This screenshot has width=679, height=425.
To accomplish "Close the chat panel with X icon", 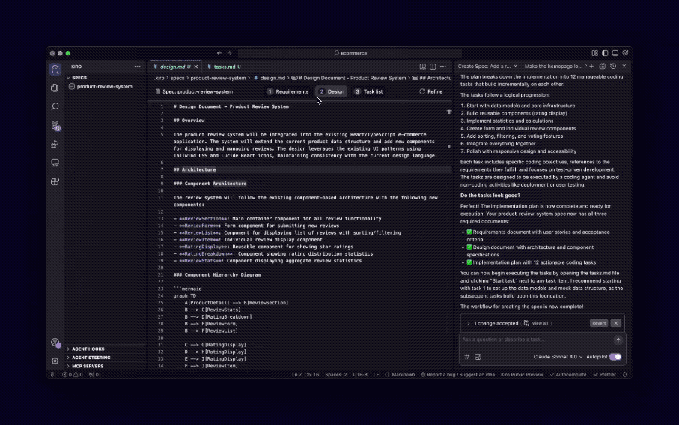I will pyautogui.click(x=624, y=66).
